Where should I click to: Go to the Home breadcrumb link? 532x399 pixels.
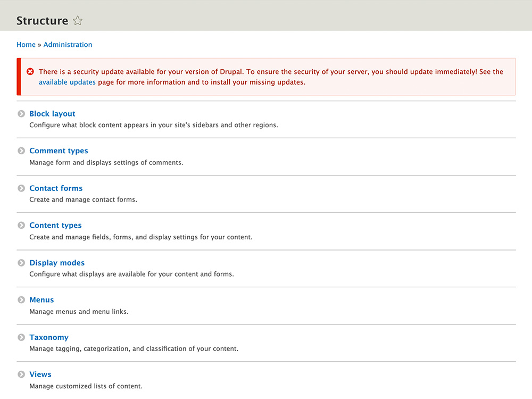coord(26,45)
